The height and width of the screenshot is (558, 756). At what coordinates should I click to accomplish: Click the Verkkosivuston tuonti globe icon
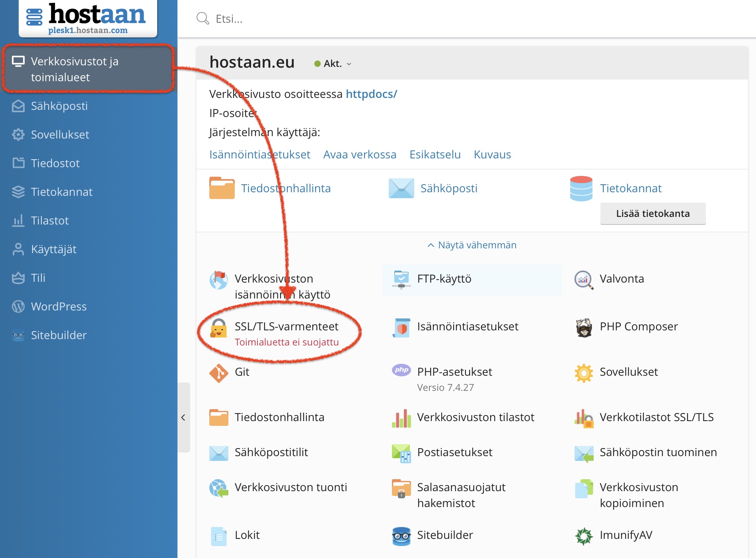point(218,488)
